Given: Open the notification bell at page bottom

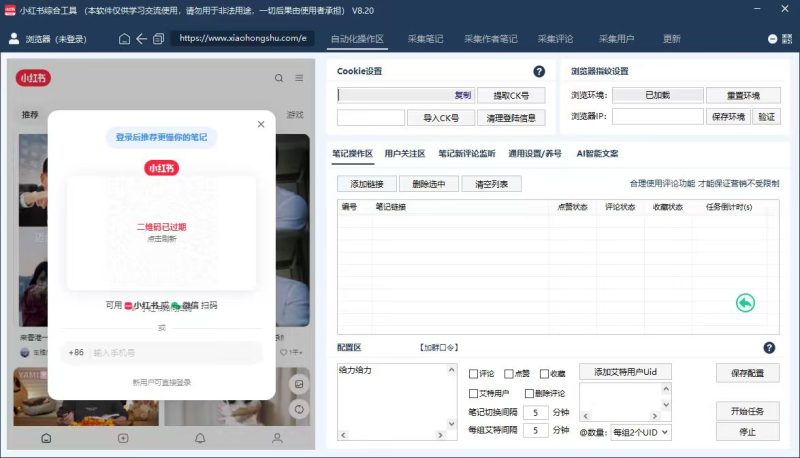Looking at the screenshot, I should click(200, 438).
